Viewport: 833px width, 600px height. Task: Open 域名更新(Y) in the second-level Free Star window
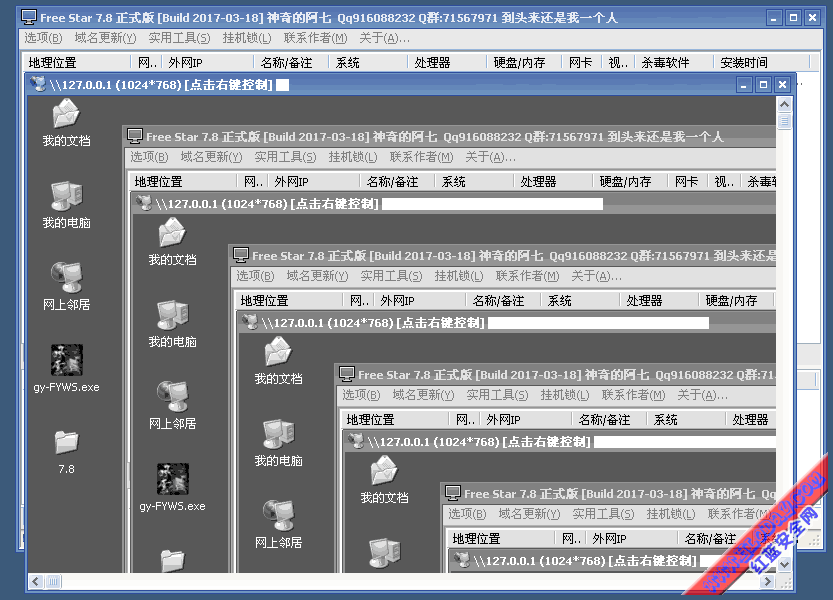click(211, 157)
